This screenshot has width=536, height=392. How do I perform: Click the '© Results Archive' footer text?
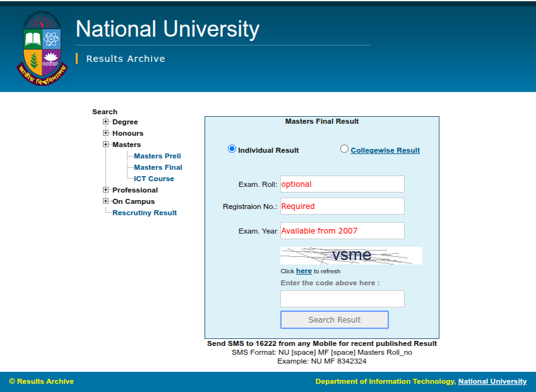click(x=42, y=381)
